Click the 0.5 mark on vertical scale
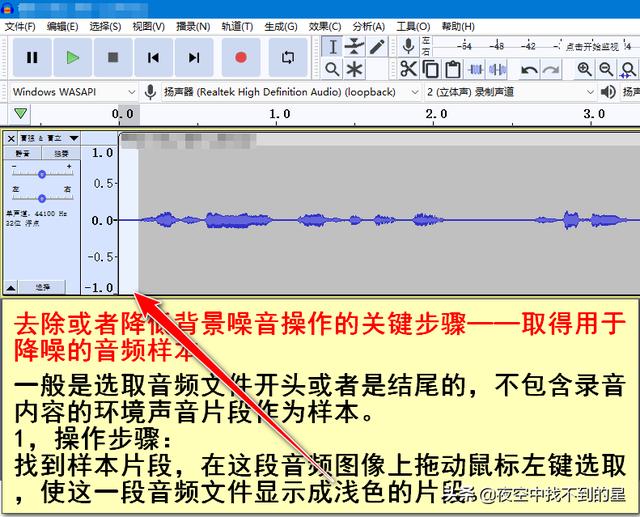 click(102, 184)
